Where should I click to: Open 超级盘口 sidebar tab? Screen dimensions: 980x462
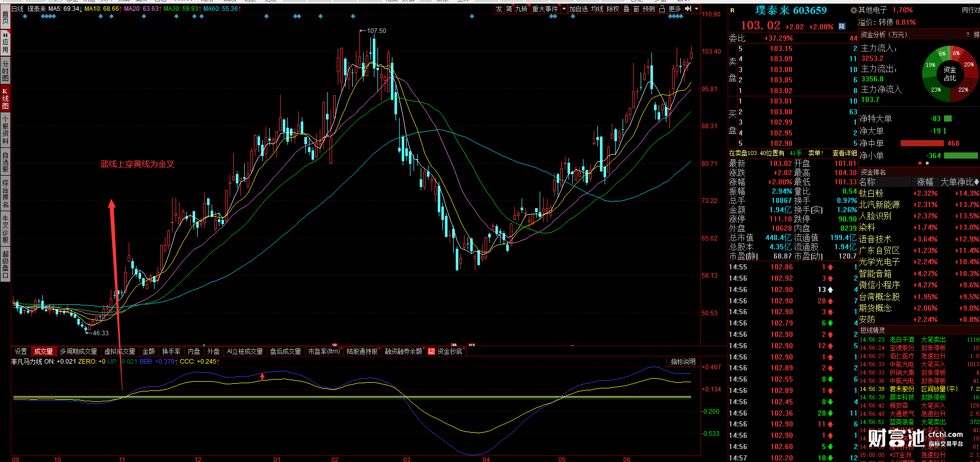(x=5, y=264)
